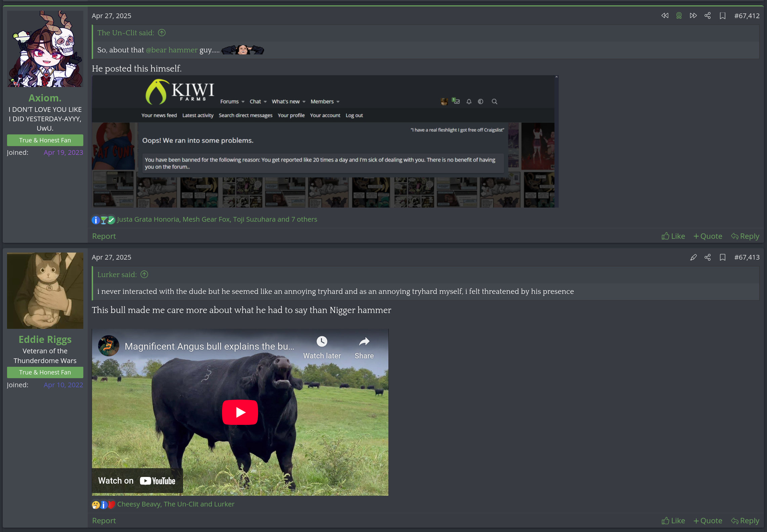The height and width of the screenshot is (532, 767).
Task: Click the thread starter badge icon
Action: [x=679, y=16]
